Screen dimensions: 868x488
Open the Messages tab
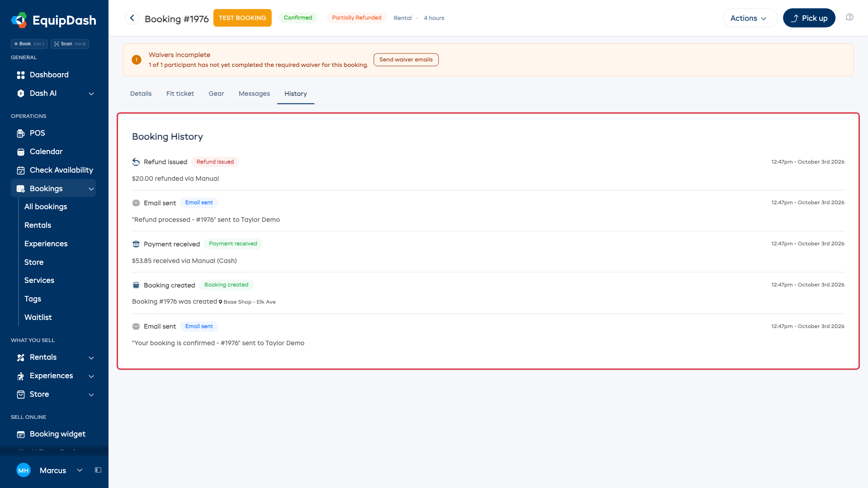[x=254, y=94]
